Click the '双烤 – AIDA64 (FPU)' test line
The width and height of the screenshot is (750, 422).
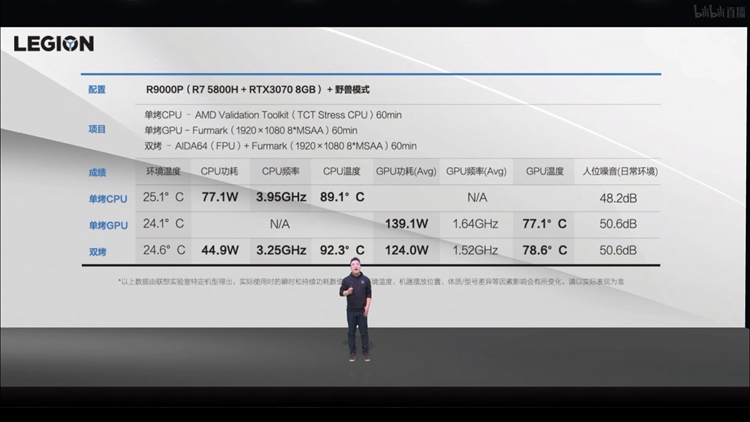(280, 146)
